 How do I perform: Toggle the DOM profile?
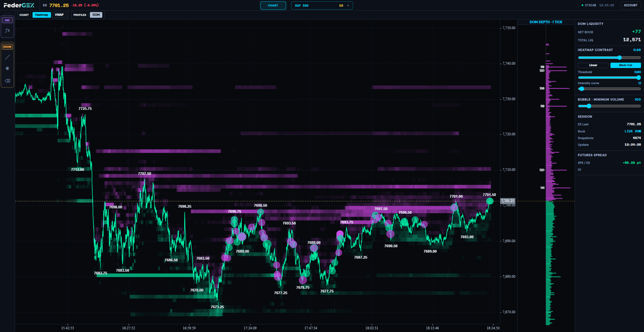tap(96, 15)
